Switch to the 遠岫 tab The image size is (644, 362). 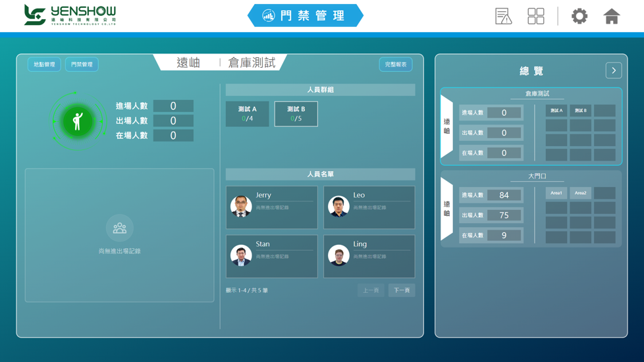click(x=188, y=63)
